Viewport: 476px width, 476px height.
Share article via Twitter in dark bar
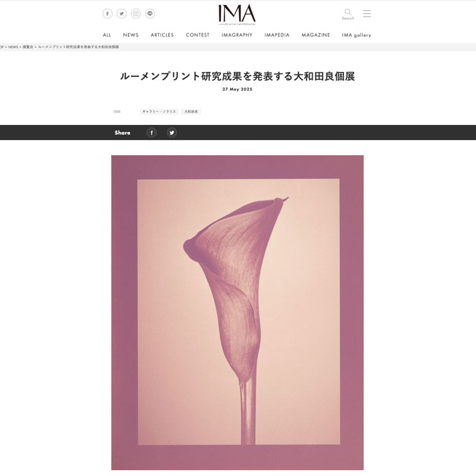pyautogui.click(x=171, y=133)
